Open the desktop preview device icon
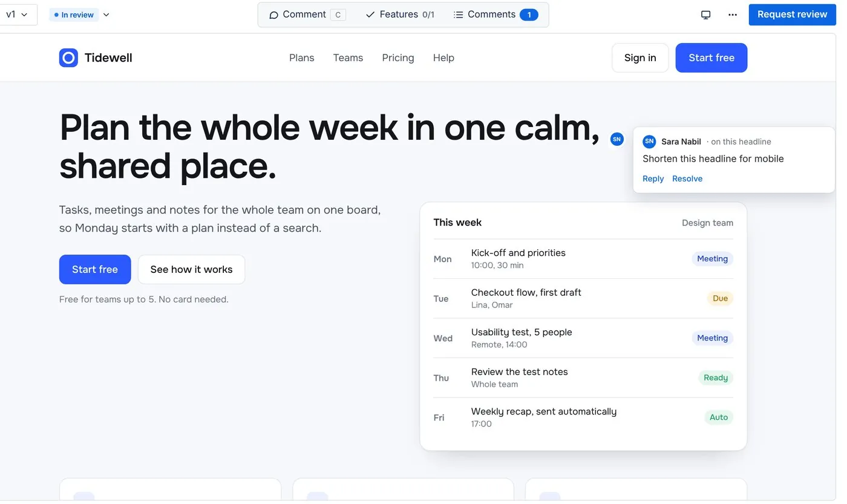The width and height of the screenshot is (847, 504). [705, 15]
